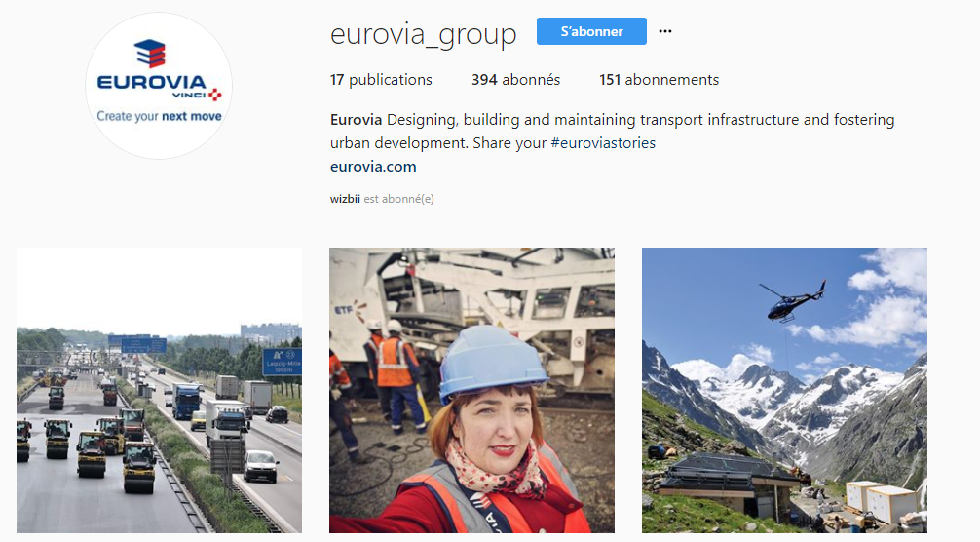Screen dimensions: 980x542
Task: Open the woman in blue helmet selfie post
Action: click(471, 390)
